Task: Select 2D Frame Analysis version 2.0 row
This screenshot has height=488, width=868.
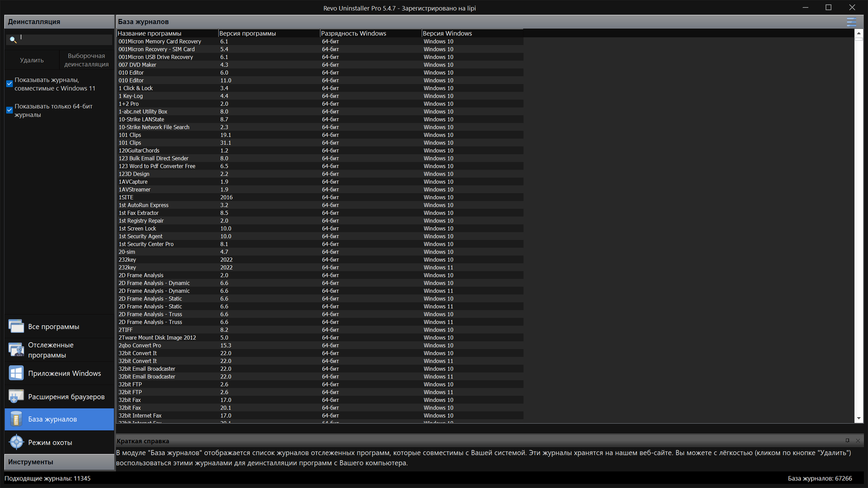Action: 320,276
